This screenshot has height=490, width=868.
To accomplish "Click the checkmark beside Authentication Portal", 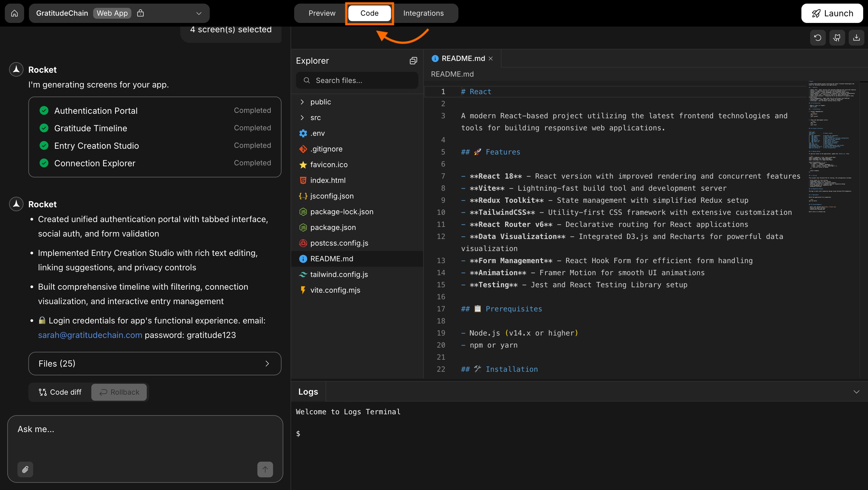I will coord(44,110).
